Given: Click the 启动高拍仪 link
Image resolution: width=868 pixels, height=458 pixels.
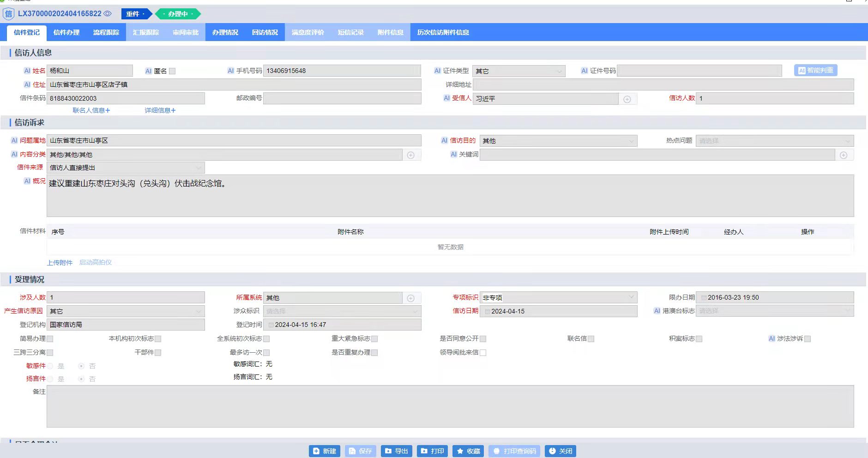Looking at the screenshot, I should (96, 262).
